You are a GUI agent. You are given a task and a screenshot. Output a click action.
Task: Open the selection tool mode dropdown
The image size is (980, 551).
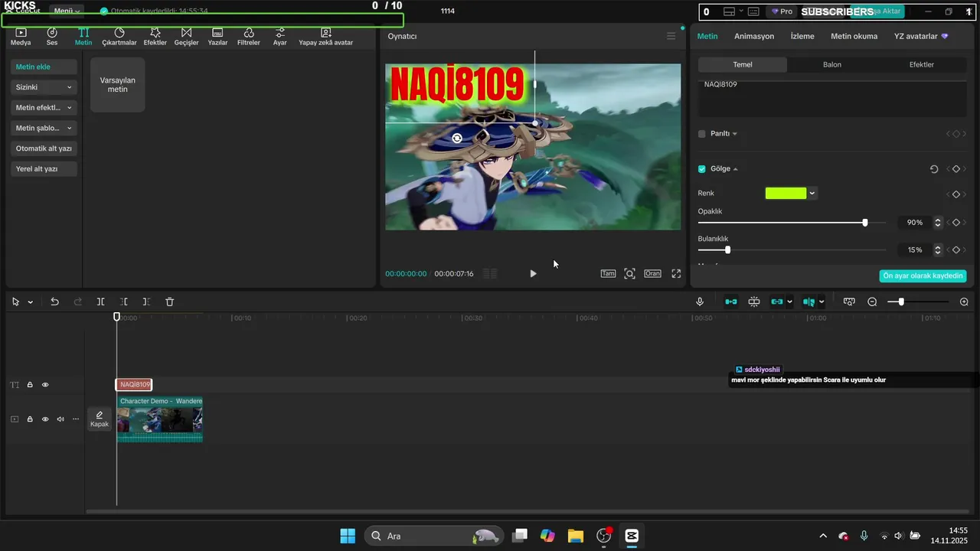31,302
